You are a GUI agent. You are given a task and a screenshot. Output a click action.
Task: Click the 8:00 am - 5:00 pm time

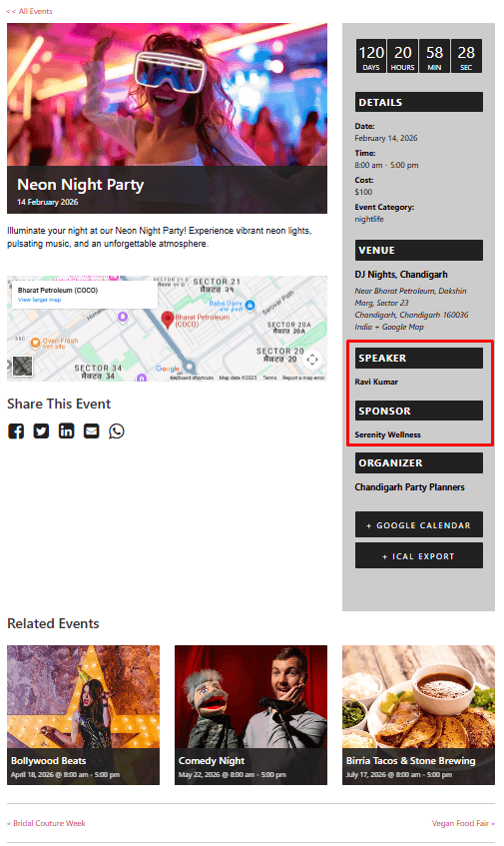tap(386, 165)
